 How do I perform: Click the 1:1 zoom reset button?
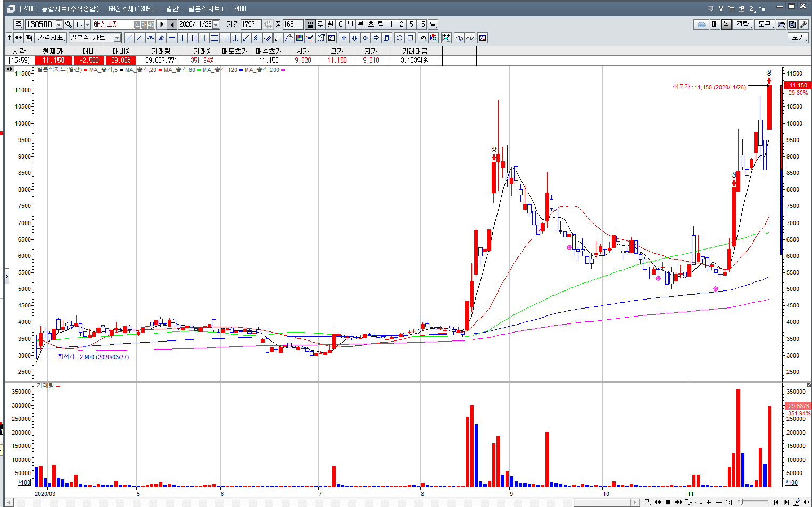tap(729, 502)
